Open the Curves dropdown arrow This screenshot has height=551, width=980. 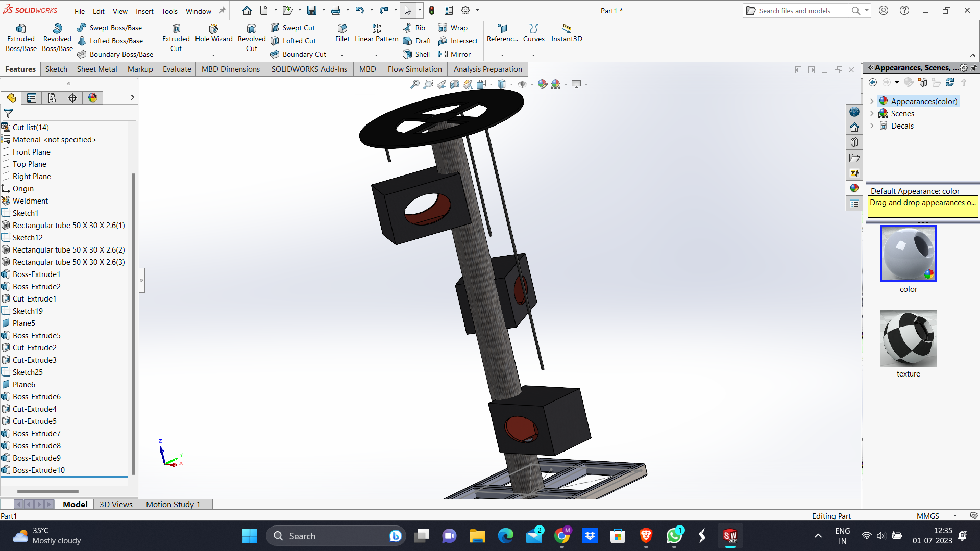(x=533, y=55)
